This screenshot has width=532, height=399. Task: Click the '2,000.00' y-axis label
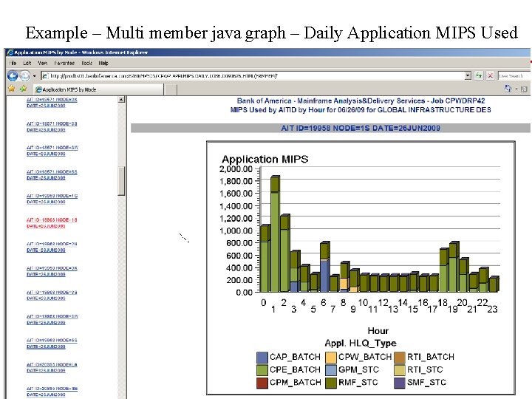[236, 169]
